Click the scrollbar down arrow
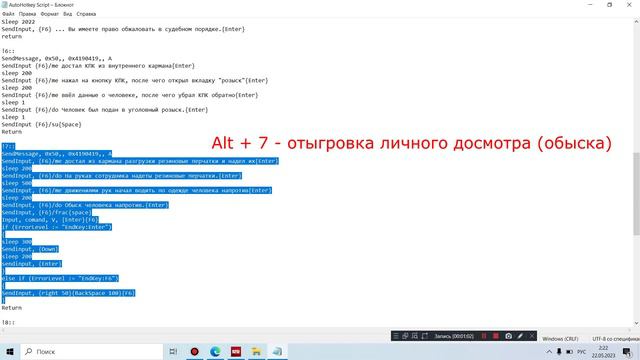The height and width of the screenshot is (360, 640). tap(636, 323)
